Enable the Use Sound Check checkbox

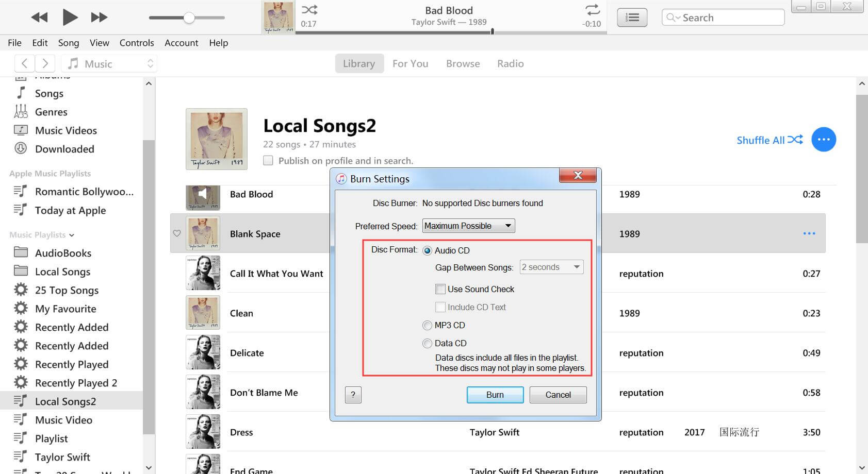tap(440, 289)
